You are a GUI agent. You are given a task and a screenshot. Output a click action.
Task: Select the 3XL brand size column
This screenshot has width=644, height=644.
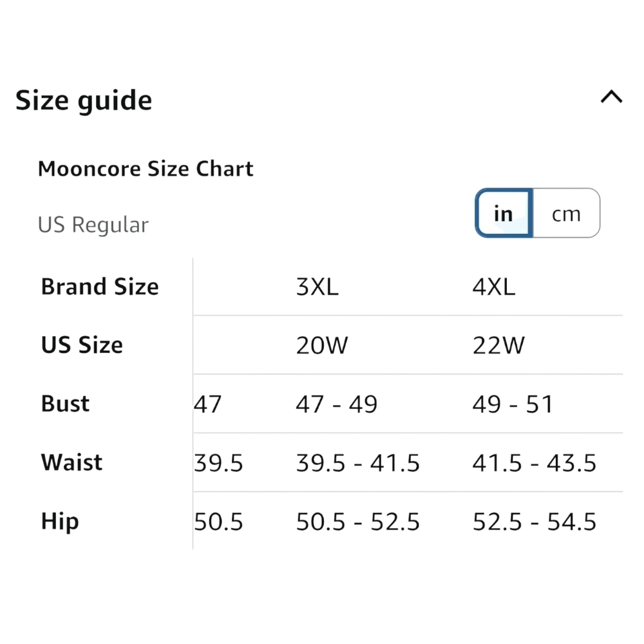pos(317,287)
